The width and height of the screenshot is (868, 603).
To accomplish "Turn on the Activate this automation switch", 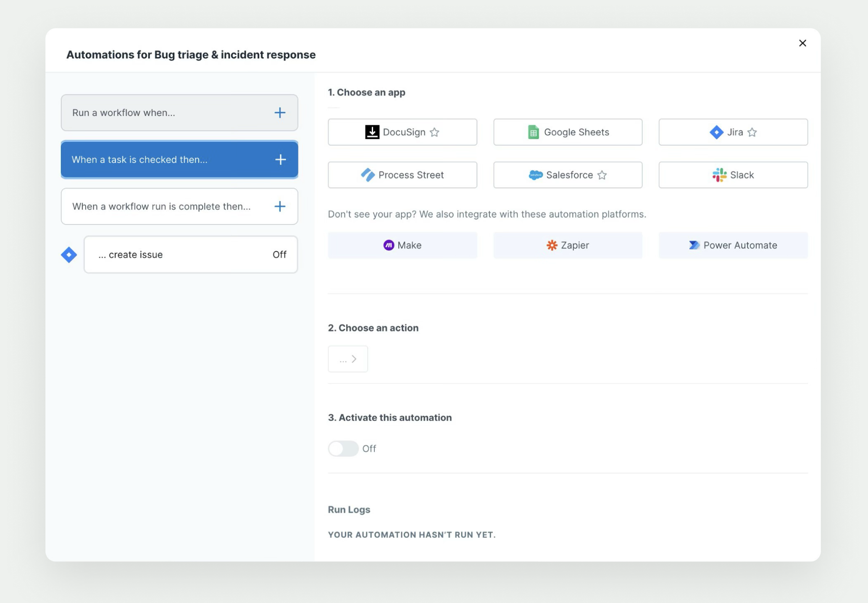I will [343, 448].
